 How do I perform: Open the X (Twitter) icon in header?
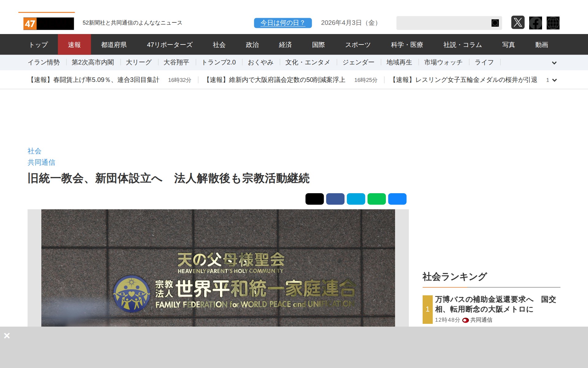point(518,23)
